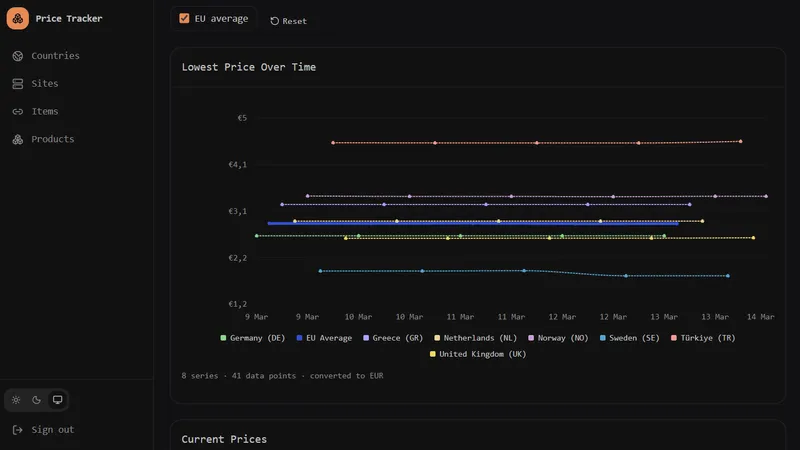Open the Items page
This screenshot has height=450, width=800.
point(45,111)
